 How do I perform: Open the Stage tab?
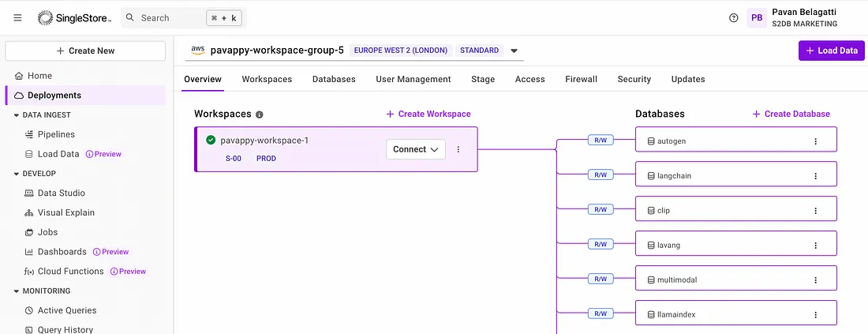coord(483,79)
